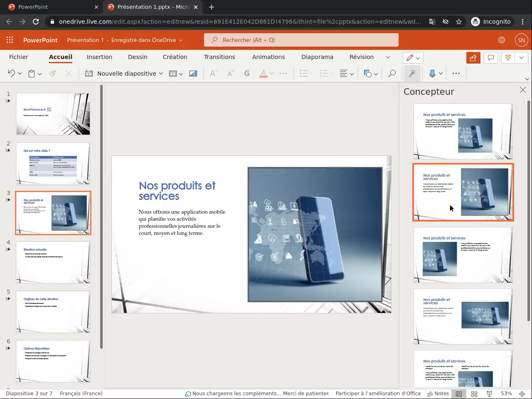Click in the Rechercher search box
This screenshot has width=532, height=399.
coord(301,40)
